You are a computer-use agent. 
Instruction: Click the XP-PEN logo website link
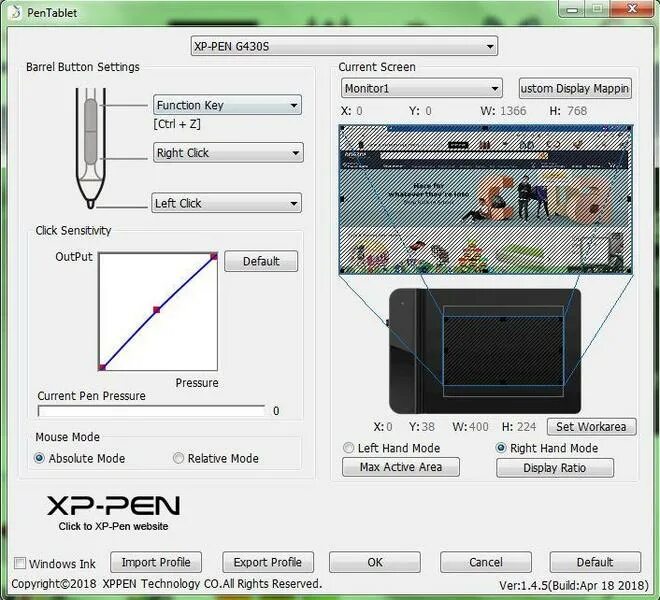(113, 512)
